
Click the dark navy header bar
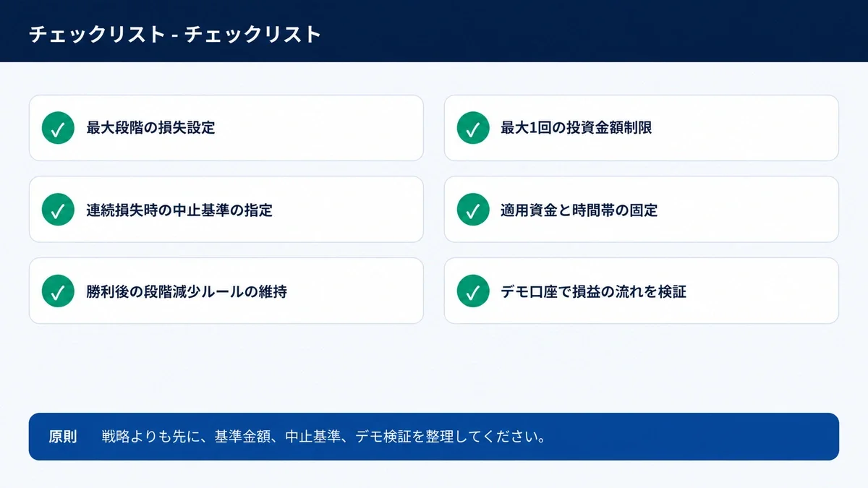[579, 31]
